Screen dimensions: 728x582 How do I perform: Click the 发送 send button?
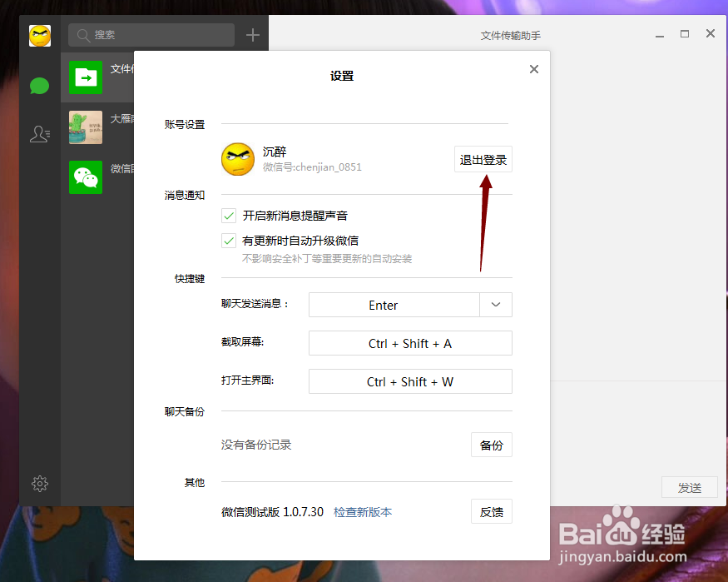690,487
